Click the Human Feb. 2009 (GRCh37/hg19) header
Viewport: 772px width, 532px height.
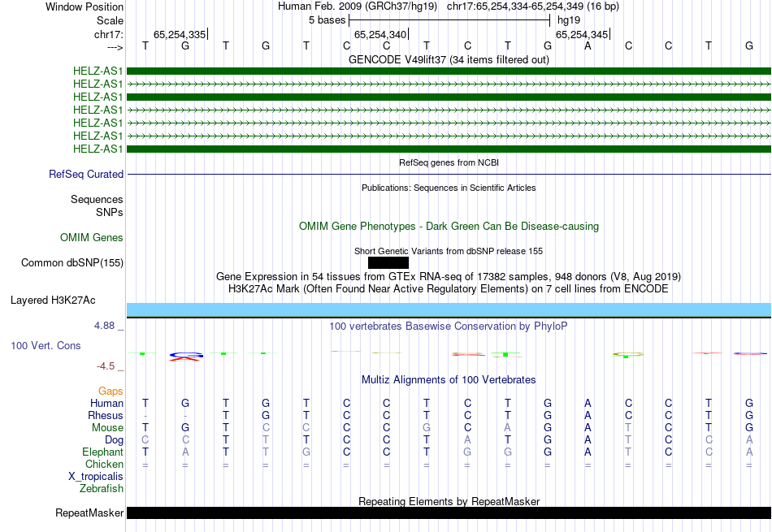coord(358,6)
